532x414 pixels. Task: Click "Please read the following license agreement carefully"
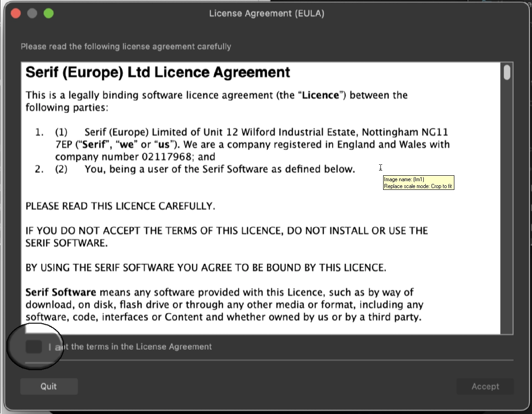(x=126, y=47)
